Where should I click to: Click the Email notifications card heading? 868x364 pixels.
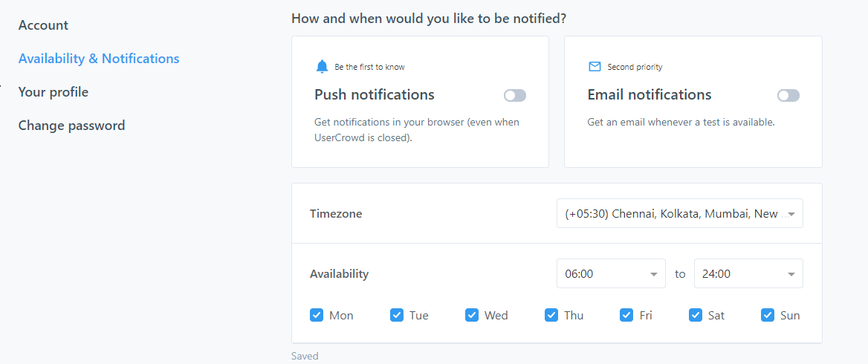(x=650, y=95)
